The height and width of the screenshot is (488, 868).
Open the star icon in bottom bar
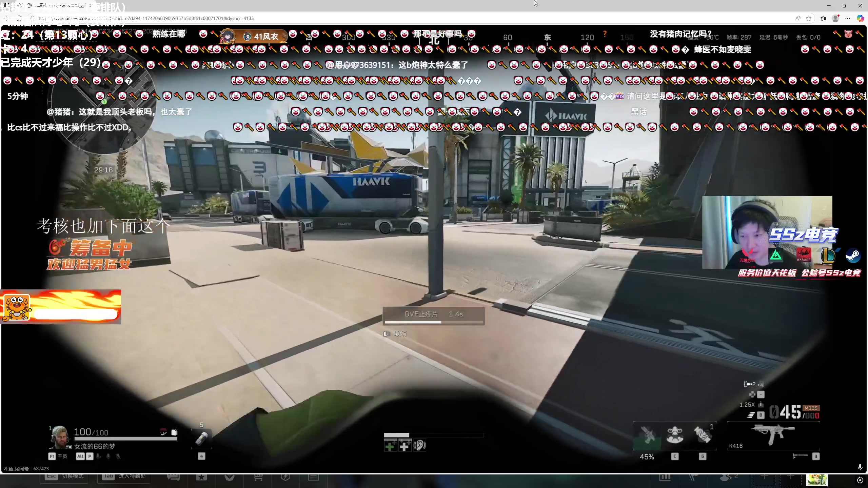(x=201, y=478)
